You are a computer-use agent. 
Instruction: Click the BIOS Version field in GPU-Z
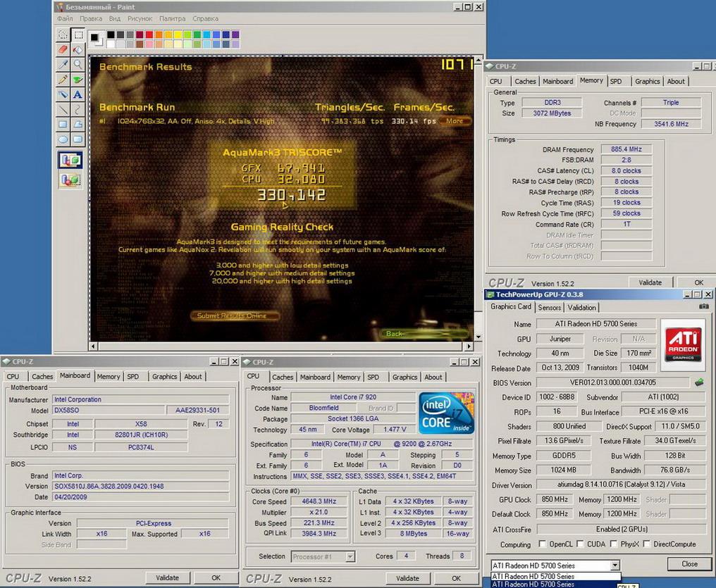[612, 382]
